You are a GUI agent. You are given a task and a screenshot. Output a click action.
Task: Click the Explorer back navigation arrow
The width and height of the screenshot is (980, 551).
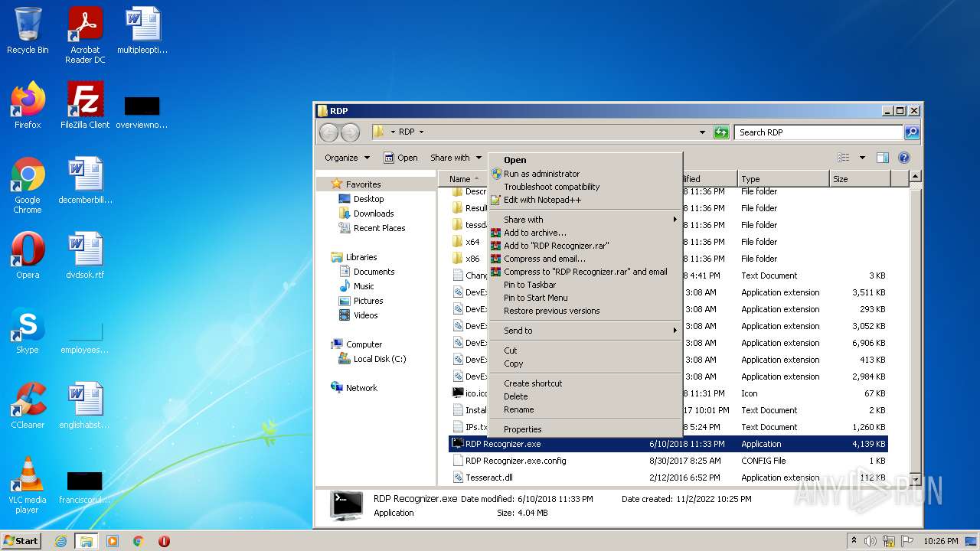coord(328,132)
